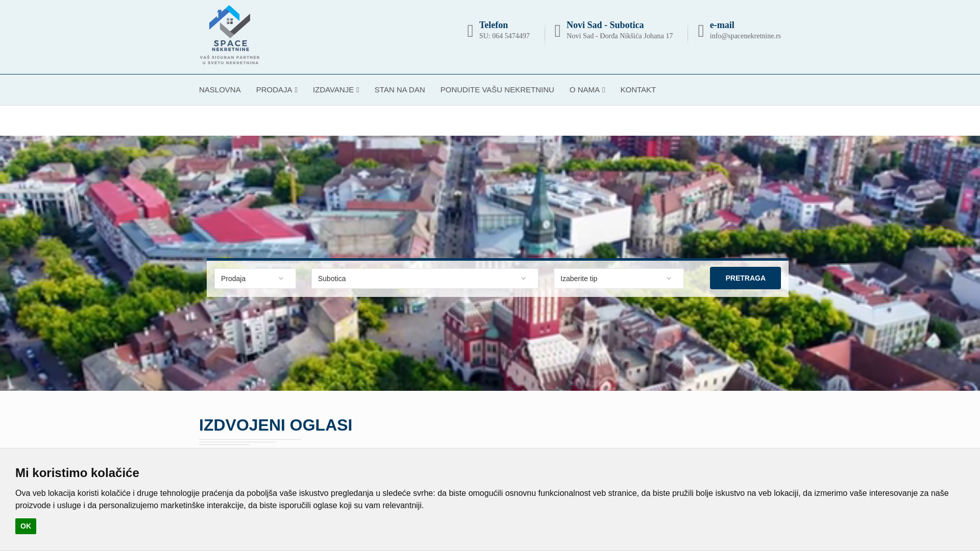The image size is (980, 551).
Task: Expand the PRODAJA menu
Action: (x=277, y=90)
